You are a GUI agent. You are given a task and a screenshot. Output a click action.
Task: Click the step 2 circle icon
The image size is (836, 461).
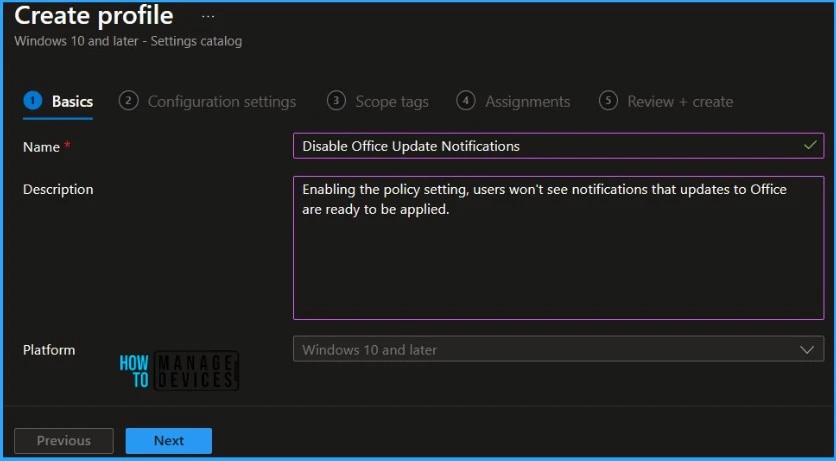pos(128,101)
